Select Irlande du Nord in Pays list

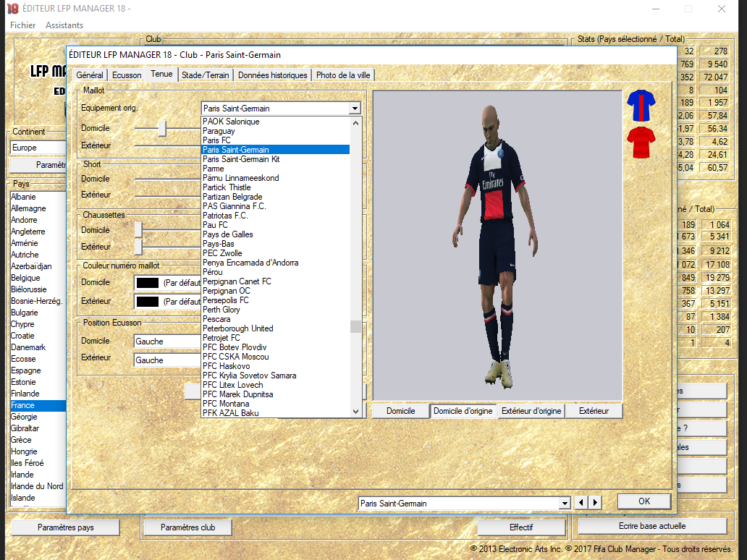pyautogui.click(x=38, y=486)
